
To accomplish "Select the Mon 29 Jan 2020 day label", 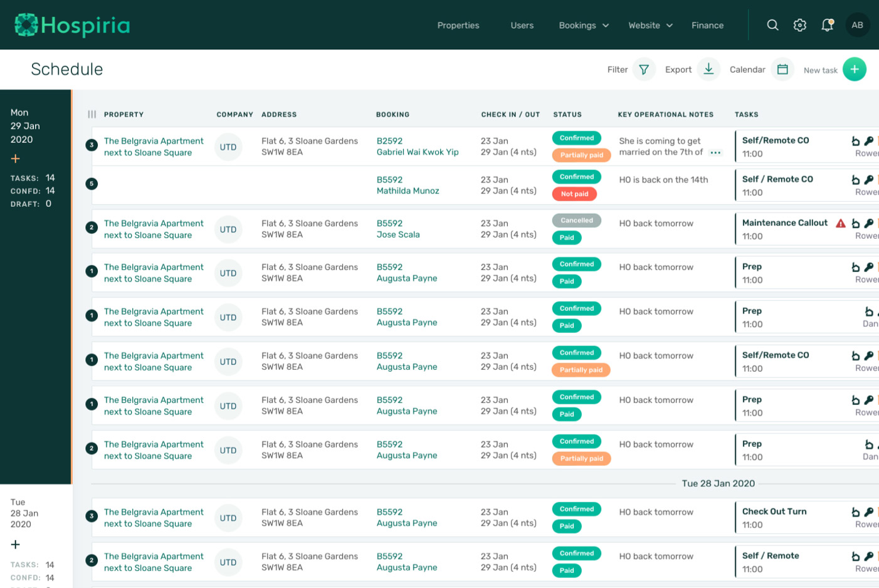I will (x=25, y=126).
